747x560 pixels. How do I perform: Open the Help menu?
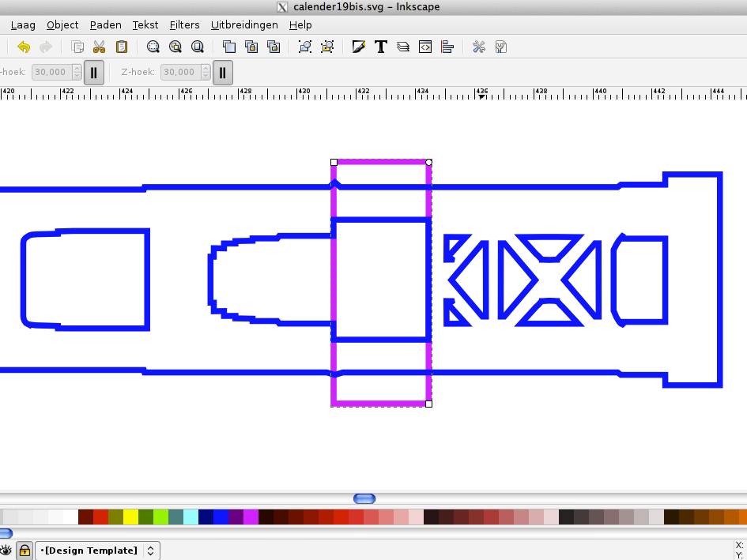click(300, 24)
